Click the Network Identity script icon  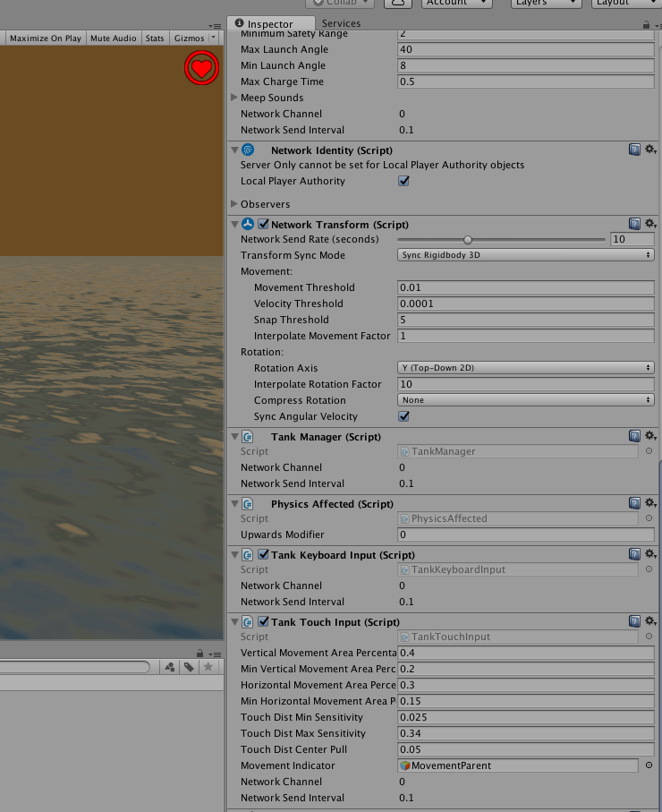(248, 150)
